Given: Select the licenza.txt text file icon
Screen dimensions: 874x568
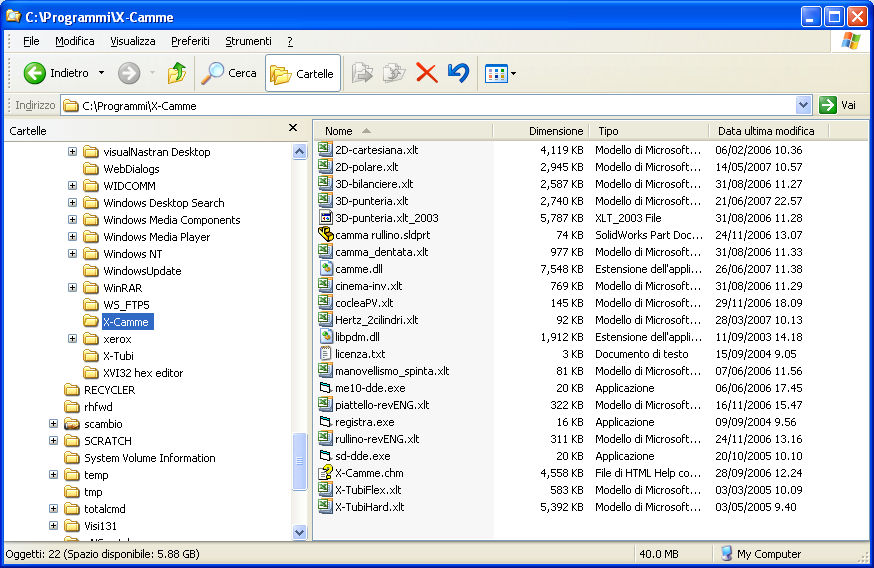Looking at the screenshot, I should pos(325,353).
